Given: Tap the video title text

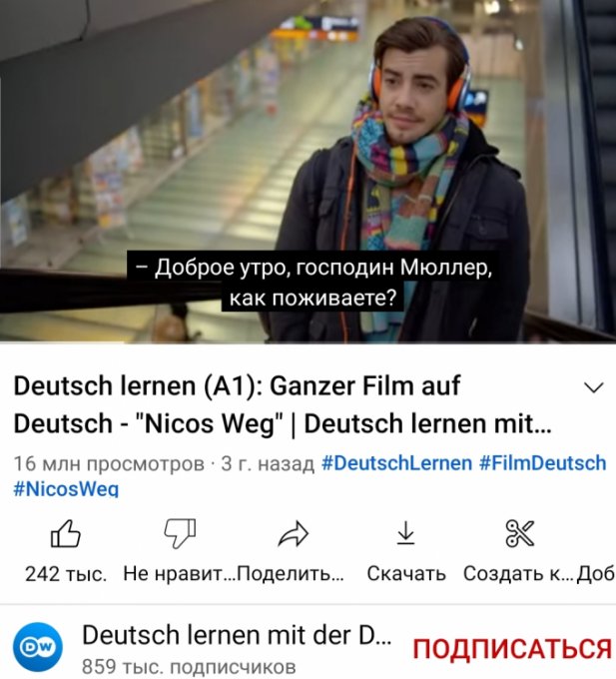Looking at the screenshot, I should click(283, 404).
